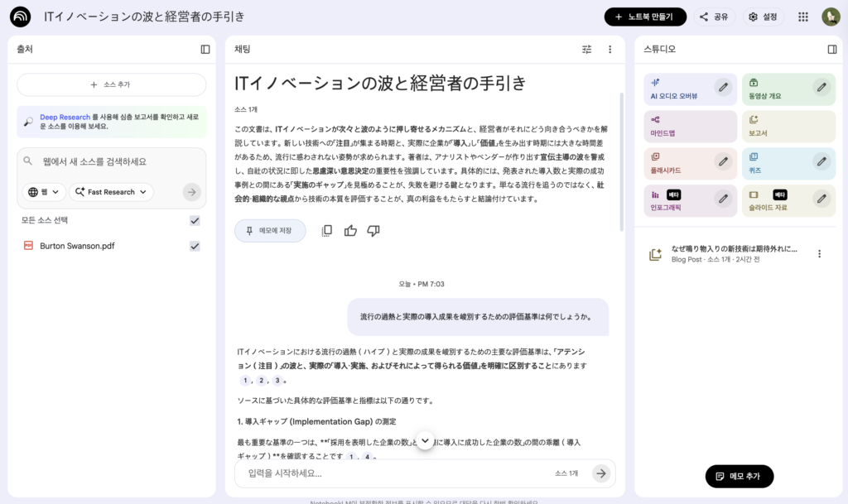Viewport: 848px width, 504px height.
Task: Copy the summary with copy icon
Action: tap(327, 231)
